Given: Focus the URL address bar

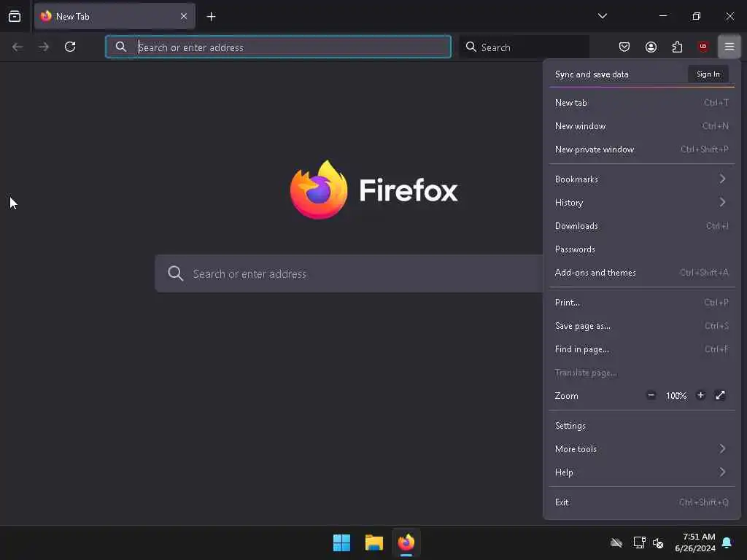Looking at the screenshot, I should (x=278, y=47).
